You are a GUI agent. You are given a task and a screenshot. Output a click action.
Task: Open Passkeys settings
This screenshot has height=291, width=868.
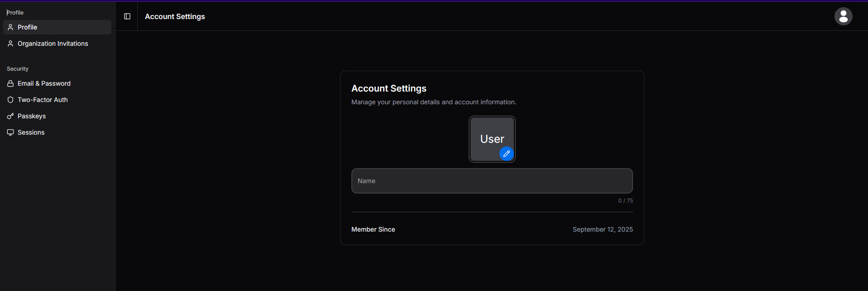[x=57, y=116]
